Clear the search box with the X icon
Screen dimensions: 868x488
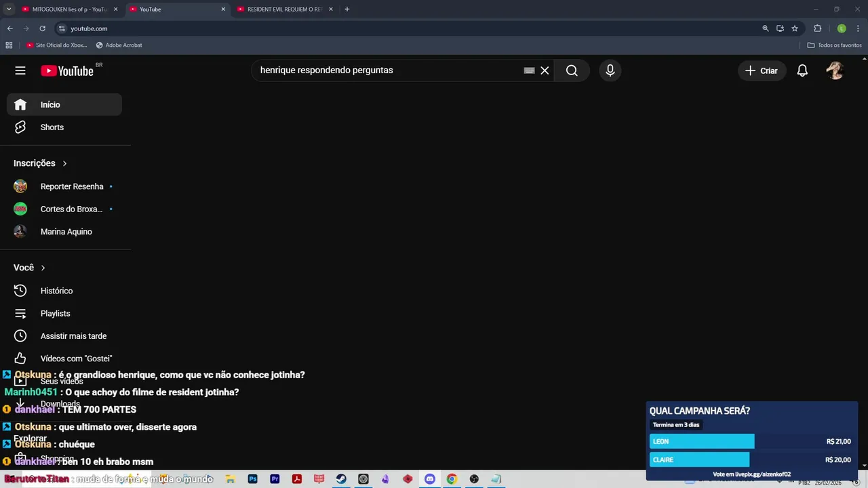(x=545, y=70)
